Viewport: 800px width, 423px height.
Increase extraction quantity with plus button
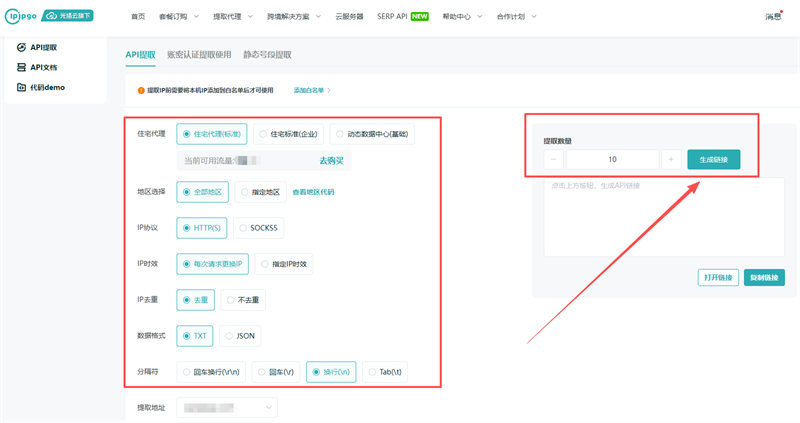coord(671,160)
